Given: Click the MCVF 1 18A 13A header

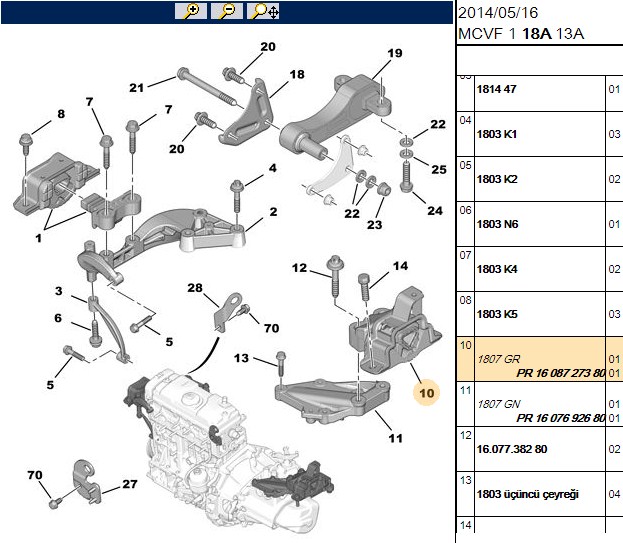Looking at the screenshot, I should click(x=521, y=34).
